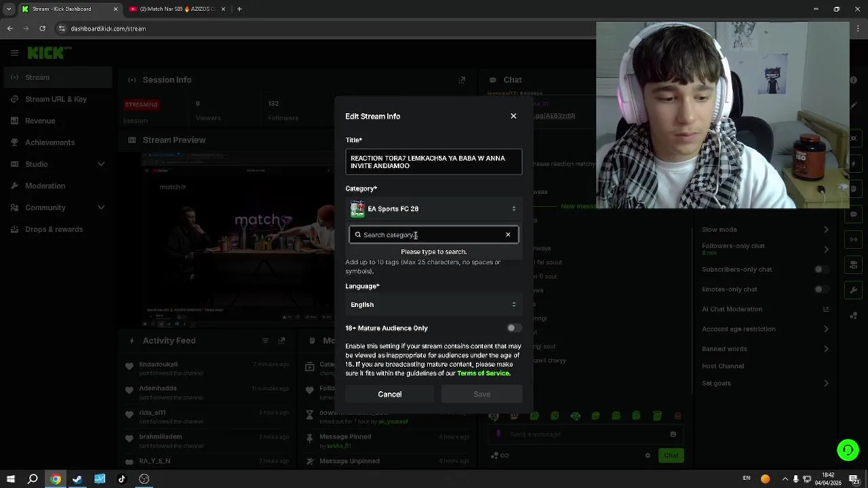Open a new browser tab

pyautogui.click(x=239, y=9)
